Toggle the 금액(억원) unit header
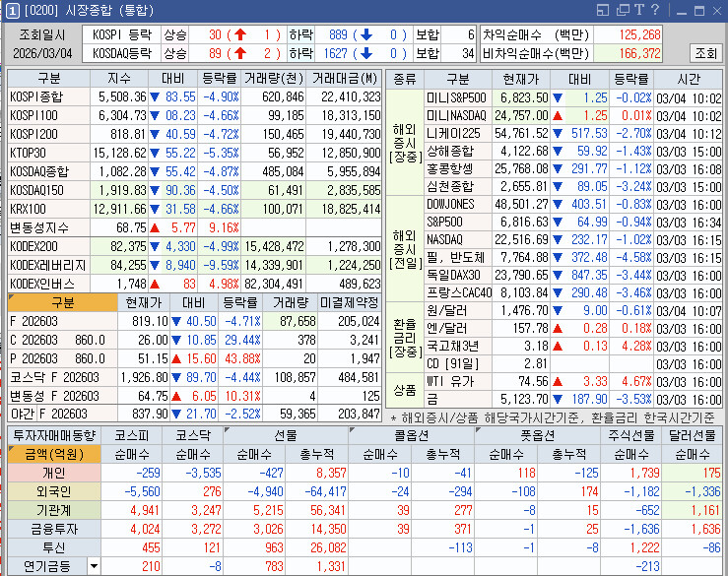This screenshot has height=576, width=728. pyautogui.click(x=46, y=454)
